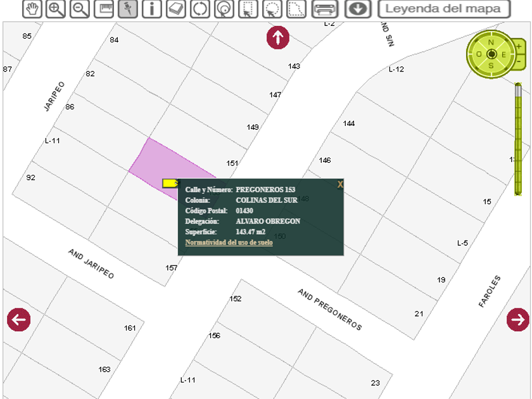Activate the zoom in magnifier tool
Screen dimensions: 532x399
[x=56, y=8]
